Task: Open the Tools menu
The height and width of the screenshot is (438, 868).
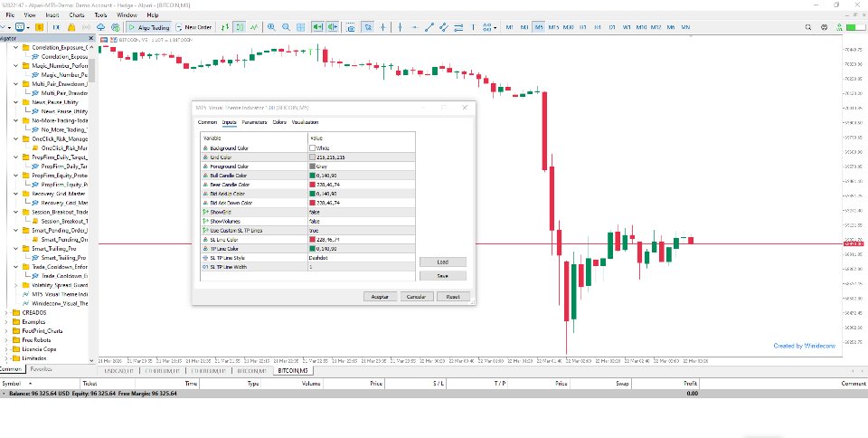Action: click(100, 15)
